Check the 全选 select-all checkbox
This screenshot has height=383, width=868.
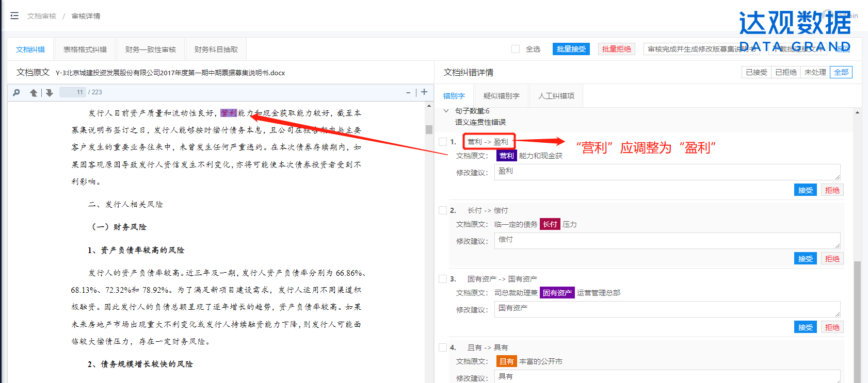pos(516,49)
